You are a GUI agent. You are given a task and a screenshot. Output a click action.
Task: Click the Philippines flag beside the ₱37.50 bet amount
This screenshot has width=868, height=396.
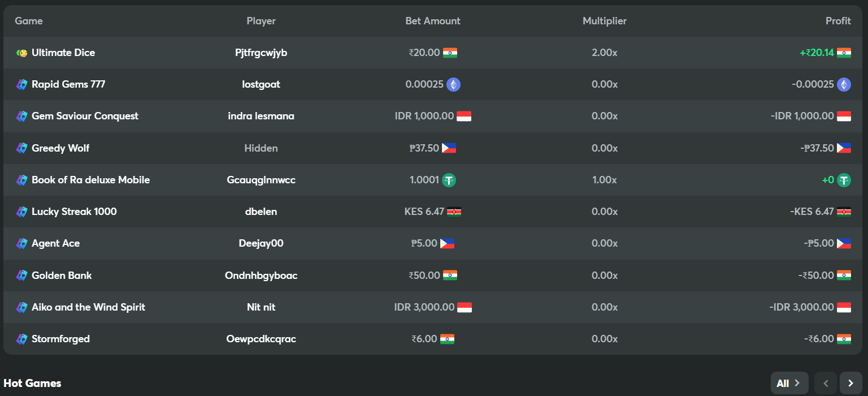(449, 148)
